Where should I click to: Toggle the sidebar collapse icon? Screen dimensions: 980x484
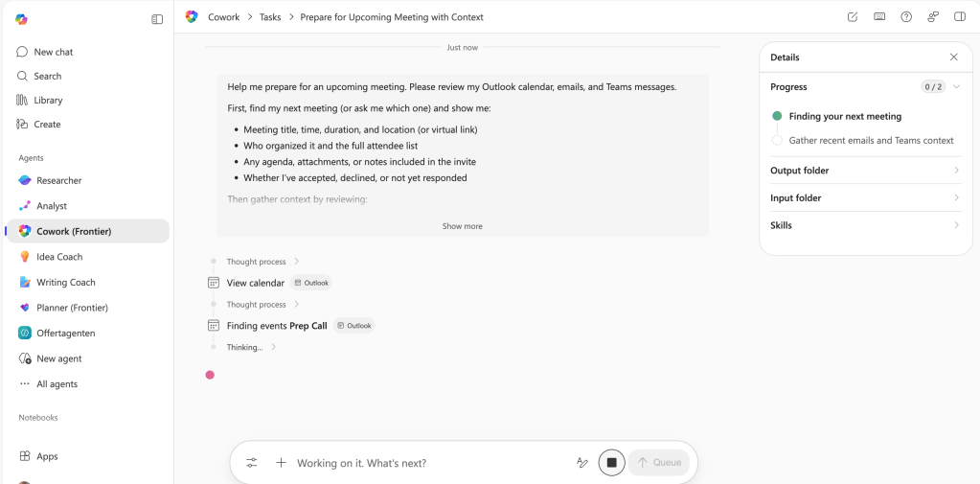pyautogui.click(x=157, y=19)
